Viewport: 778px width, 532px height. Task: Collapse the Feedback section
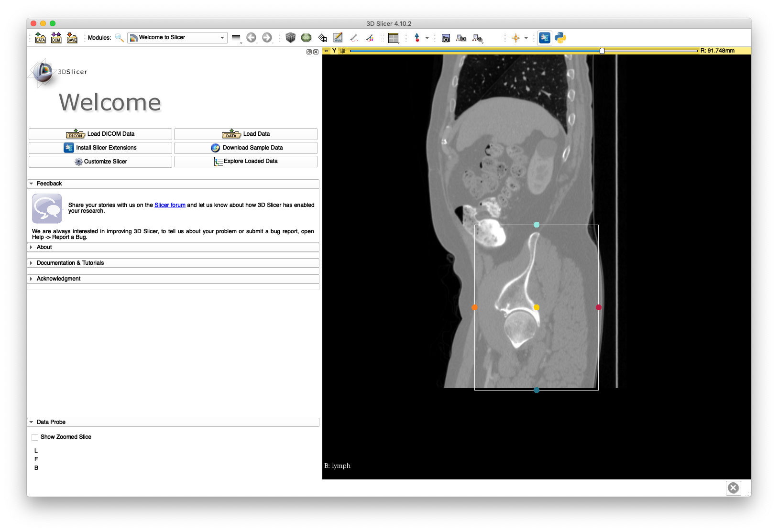coord(173,184)
